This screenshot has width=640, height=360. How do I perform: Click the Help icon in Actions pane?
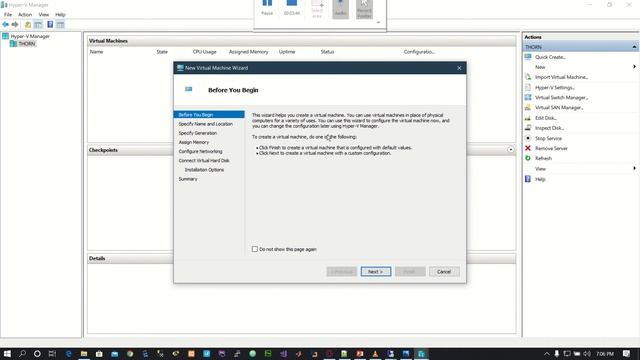(528, 179)
